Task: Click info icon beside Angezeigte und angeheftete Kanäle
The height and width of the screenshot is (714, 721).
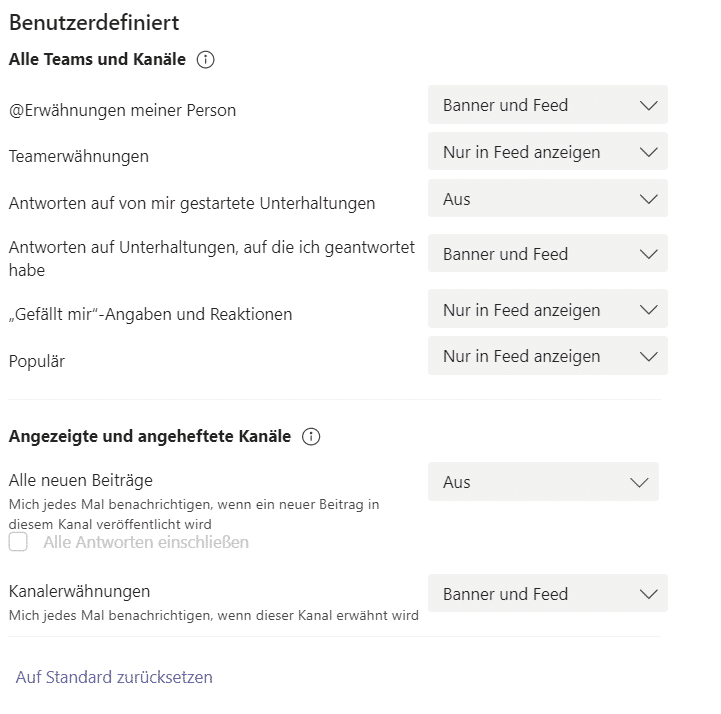Action: [x=311, y=437]
